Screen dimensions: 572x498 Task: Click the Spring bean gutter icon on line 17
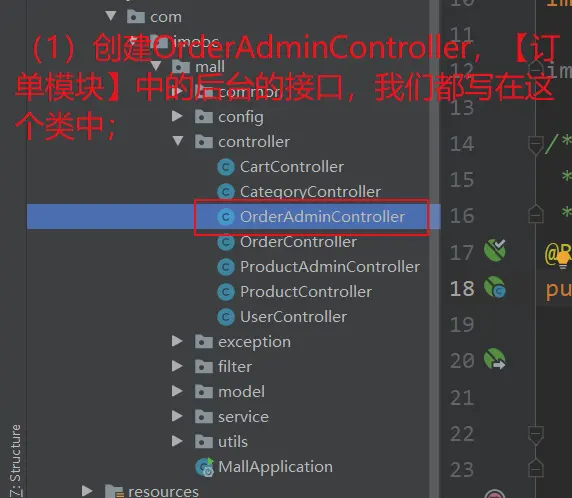(495, 251)
